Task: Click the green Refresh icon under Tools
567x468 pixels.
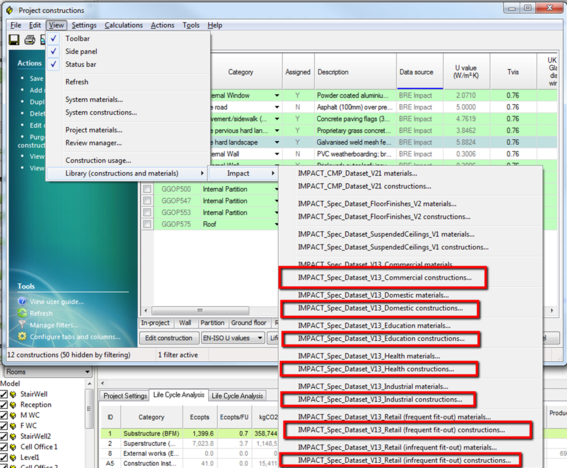Action: click(x=22, y=313)
